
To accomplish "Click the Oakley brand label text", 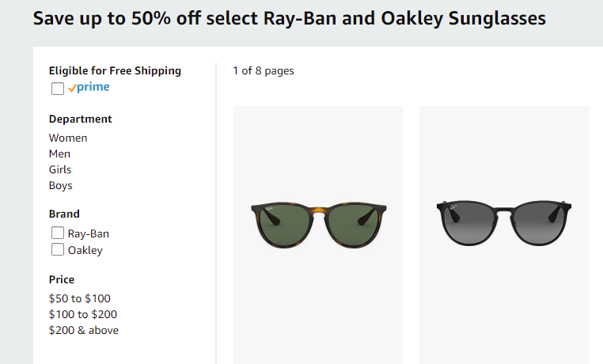I will coord(85,250).
